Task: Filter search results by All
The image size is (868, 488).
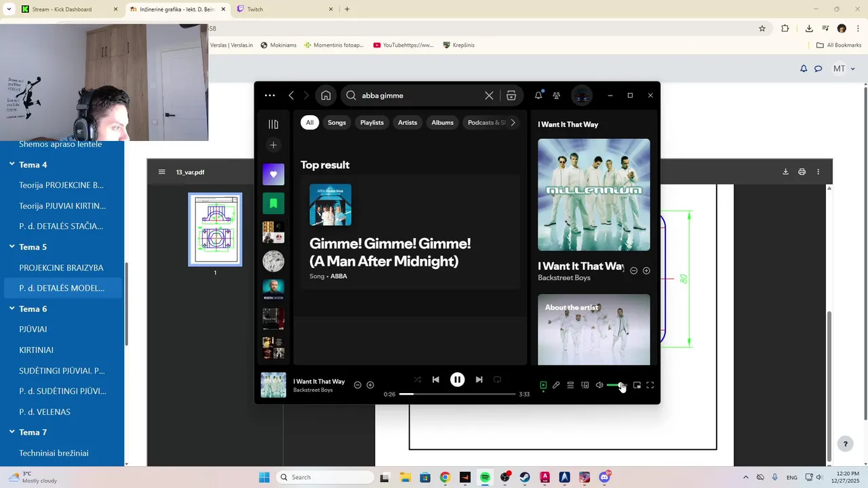Action: [310, 123]
